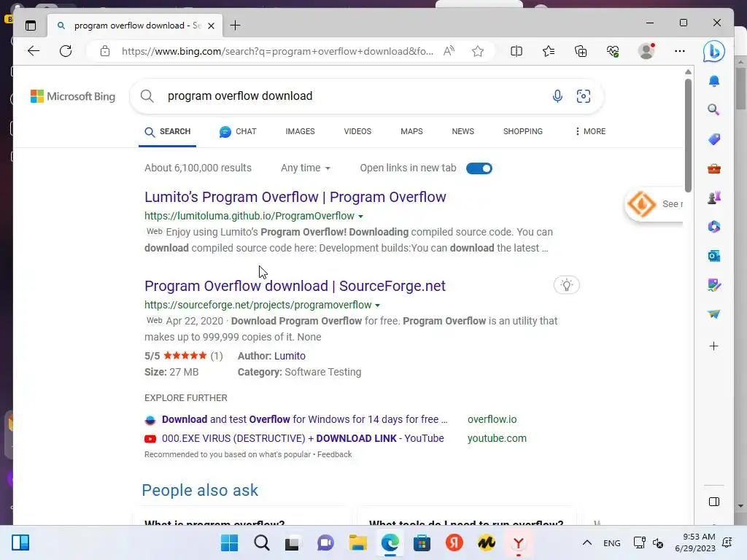Expand the arrow next to sourceforge.net URL
The height and width of the screenshot is (560, 747).
[x=377, y=306]
